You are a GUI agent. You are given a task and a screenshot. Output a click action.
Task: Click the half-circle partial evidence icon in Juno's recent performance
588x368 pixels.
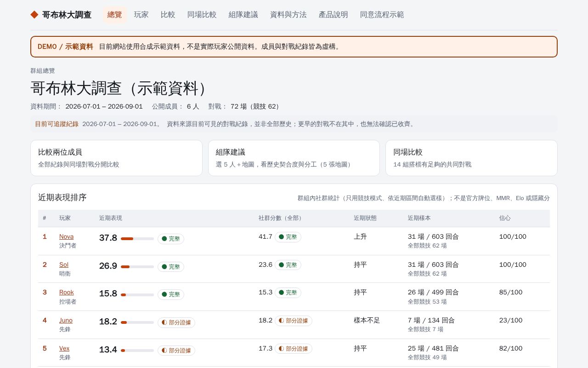[x=164, y=322]
